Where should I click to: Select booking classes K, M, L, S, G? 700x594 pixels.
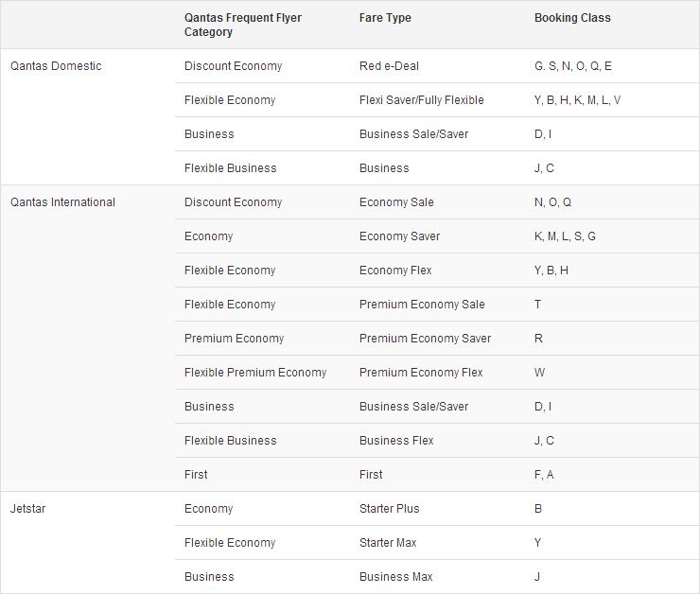[565, 236]
